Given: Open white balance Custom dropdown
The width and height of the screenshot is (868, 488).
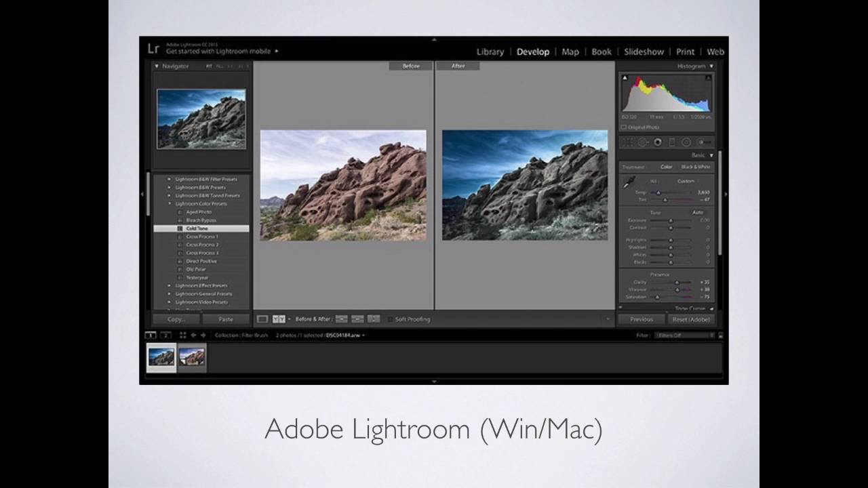Looking at the screenshot, I should (x=688, y=181).
